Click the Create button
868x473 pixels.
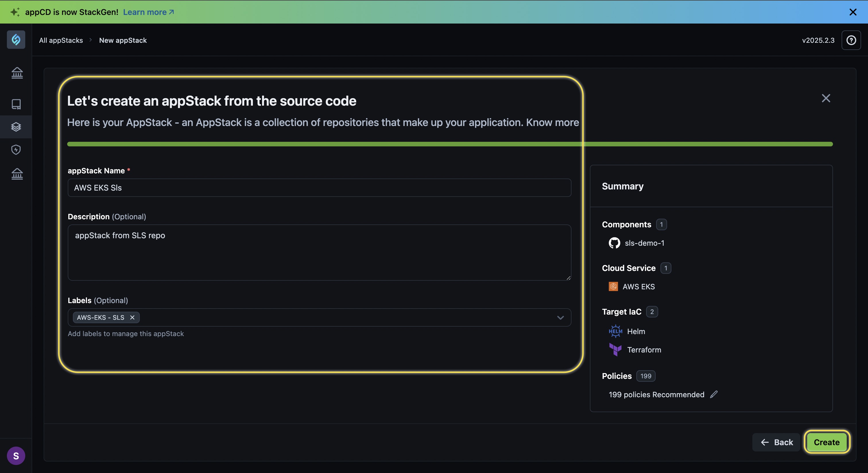pos(827,442)
